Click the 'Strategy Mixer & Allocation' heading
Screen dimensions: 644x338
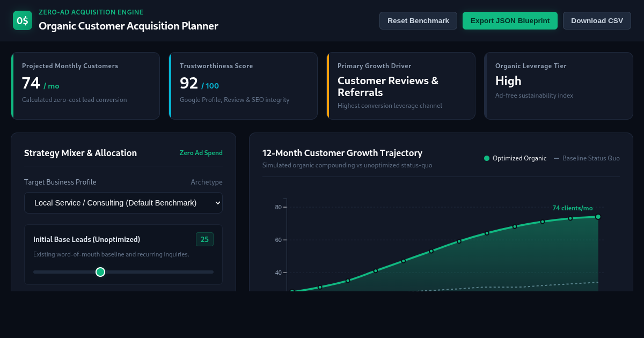coord(80,153)
